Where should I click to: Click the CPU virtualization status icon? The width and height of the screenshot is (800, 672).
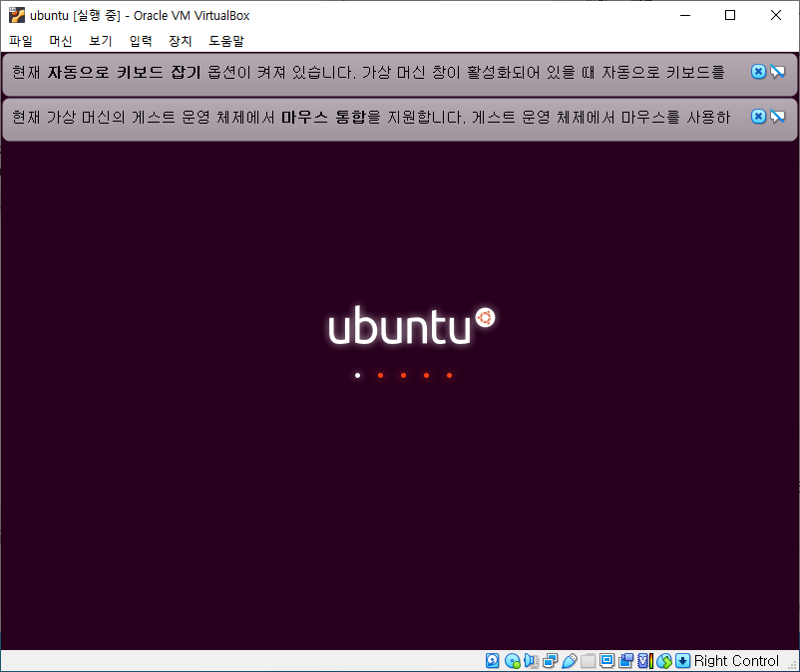point(645,661)
